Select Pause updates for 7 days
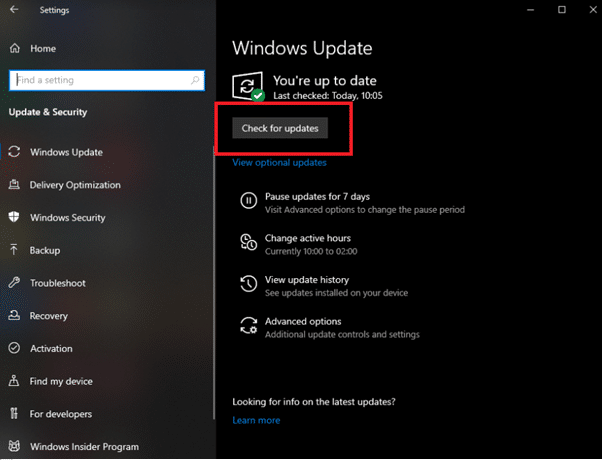This screenshot has height=460, width=602. point(318,197)
